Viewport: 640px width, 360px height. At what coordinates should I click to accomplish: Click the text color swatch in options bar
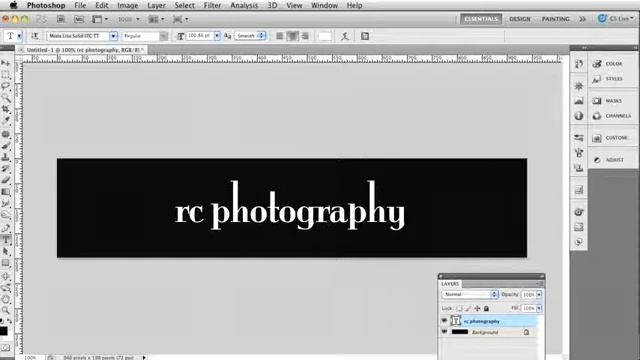tap(325, 36)
